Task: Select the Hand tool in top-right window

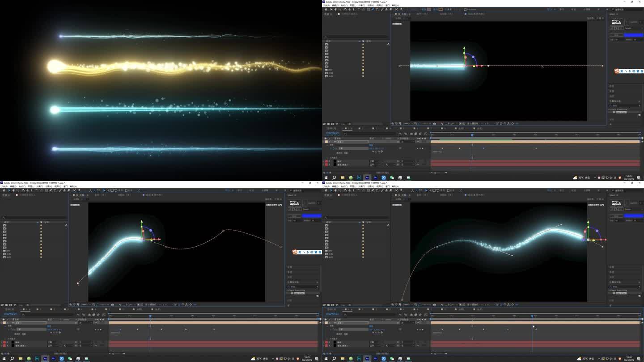Action: click(335, 9)
